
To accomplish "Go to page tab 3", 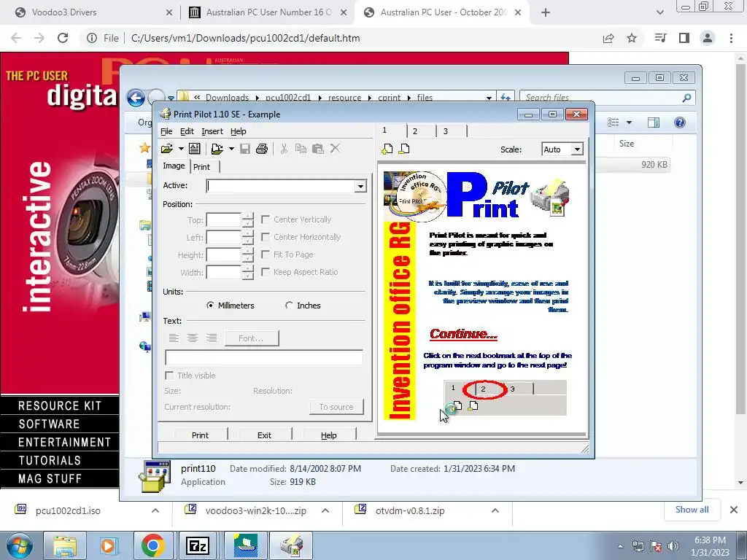I will (x=446, y=131).
